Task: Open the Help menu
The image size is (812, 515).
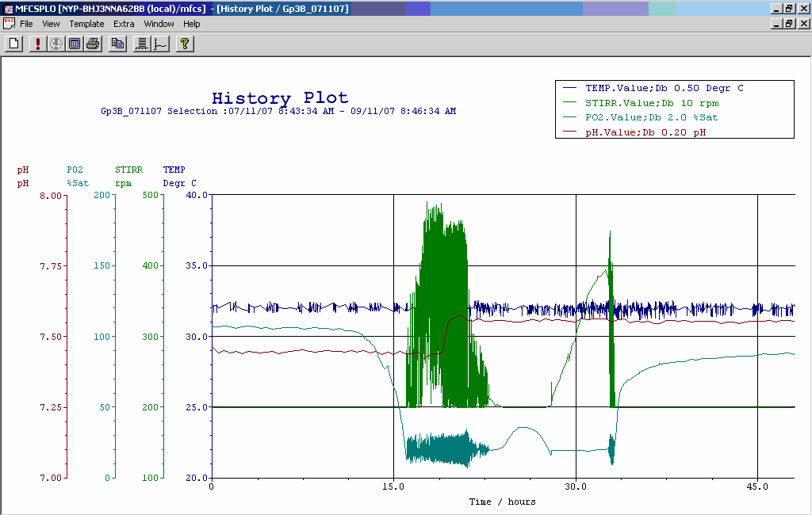Action: tap(192, 24)
